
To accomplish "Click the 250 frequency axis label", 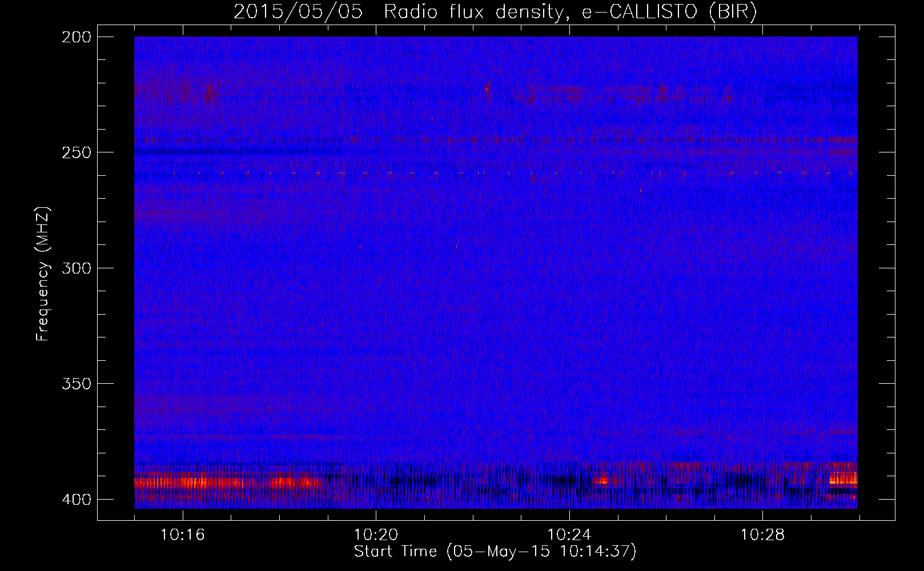I will tap(77, 152).
